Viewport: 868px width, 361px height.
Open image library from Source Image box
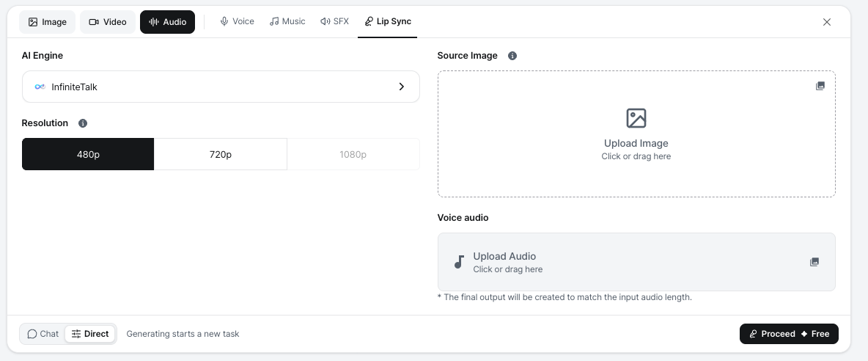click(820, 86)
